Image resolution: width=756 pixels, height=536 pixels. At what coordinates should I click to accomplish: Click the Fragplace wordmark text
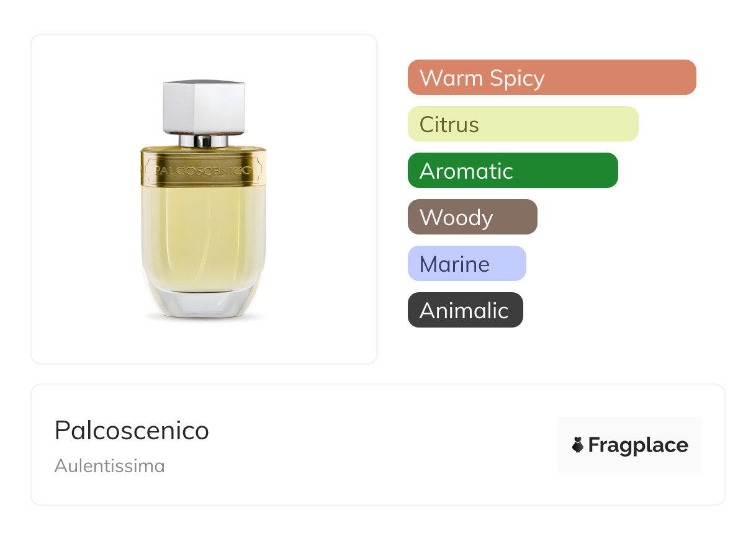click(x=638, y=445)
